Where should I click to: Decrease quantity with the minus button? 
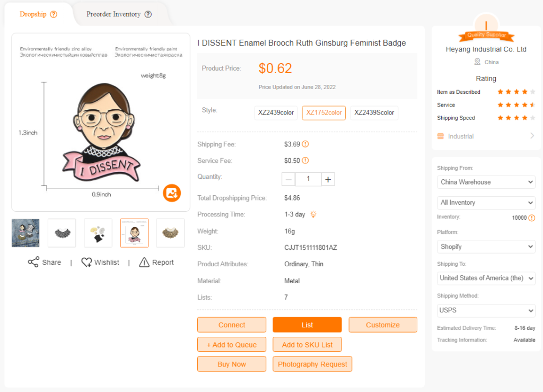tap(288, 179)
